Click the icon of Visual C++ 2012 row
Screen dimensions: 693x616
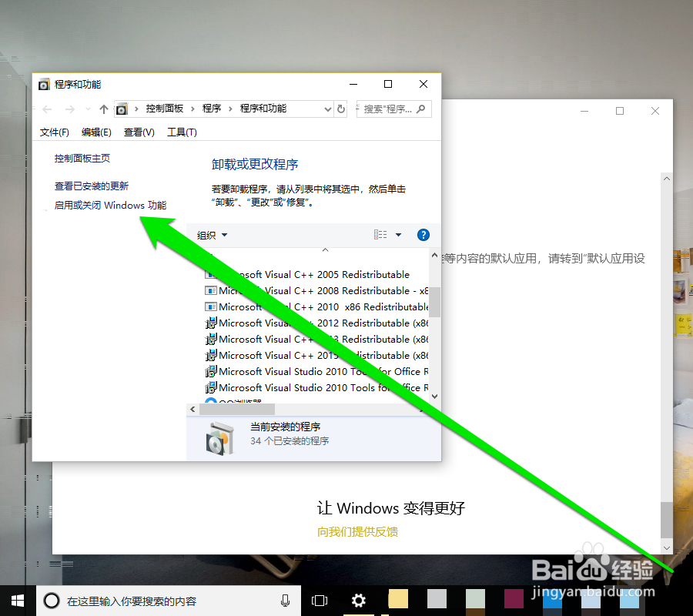(211, 323)
